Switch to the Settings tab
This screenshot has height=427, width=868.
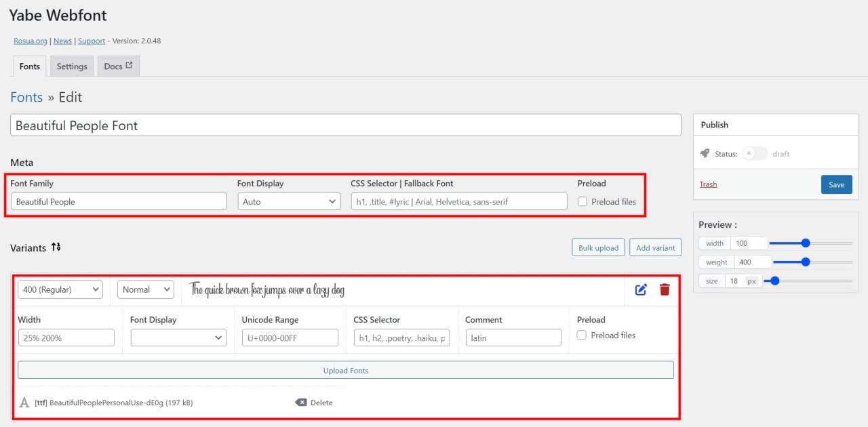click(71, 66)
